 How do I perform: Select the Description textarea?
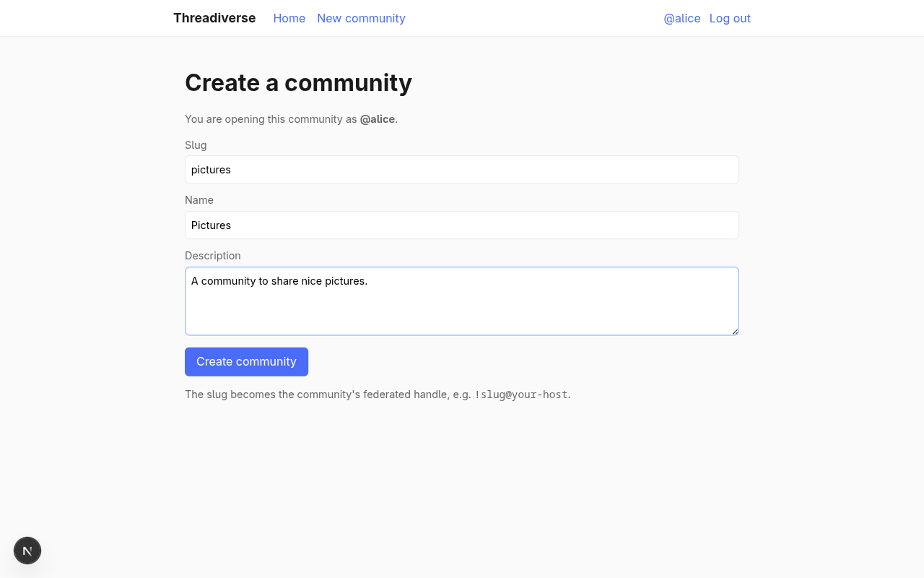[461, 301]
